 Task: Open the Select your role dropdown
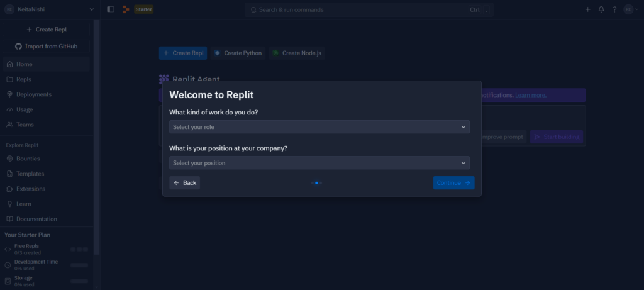point(319,127)
